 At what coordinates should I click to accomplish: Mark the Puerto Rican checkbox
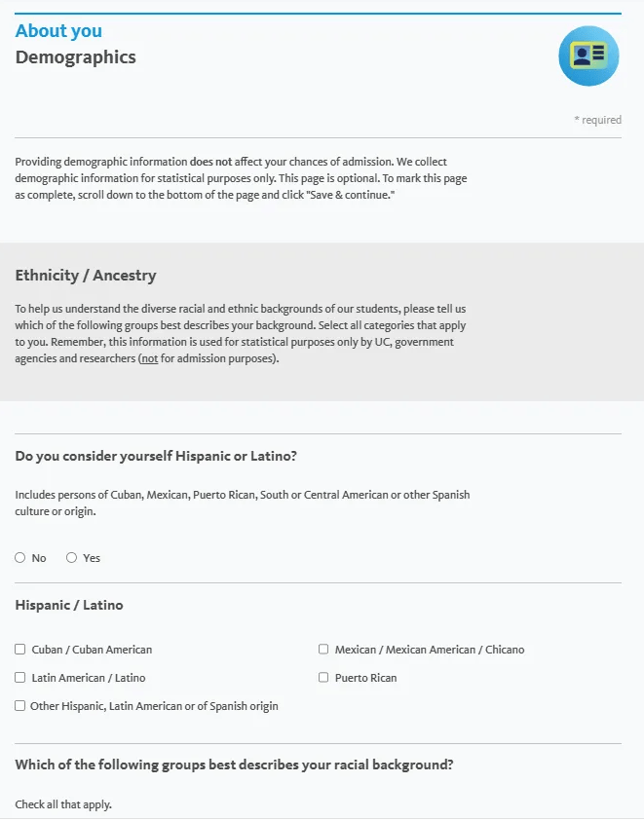click(323, 678)
